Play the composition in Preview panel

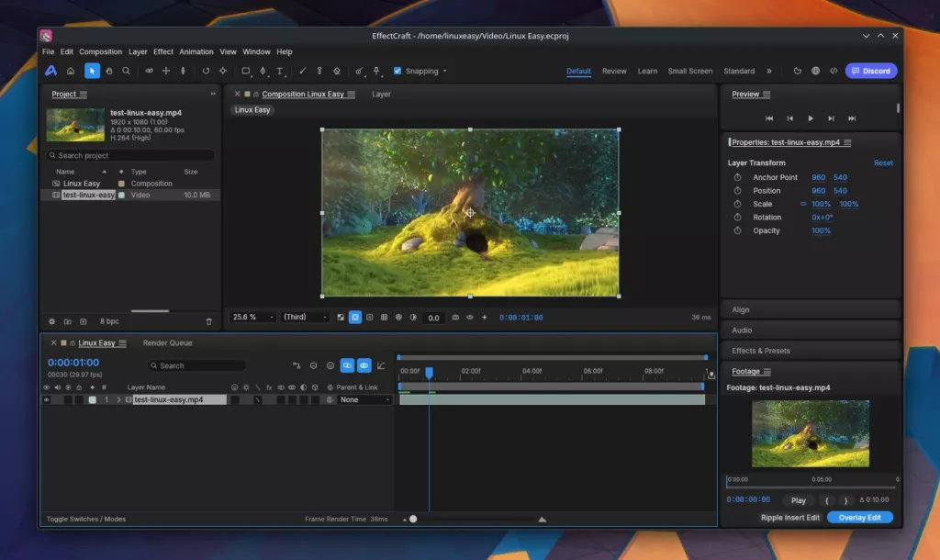(811, 118)
